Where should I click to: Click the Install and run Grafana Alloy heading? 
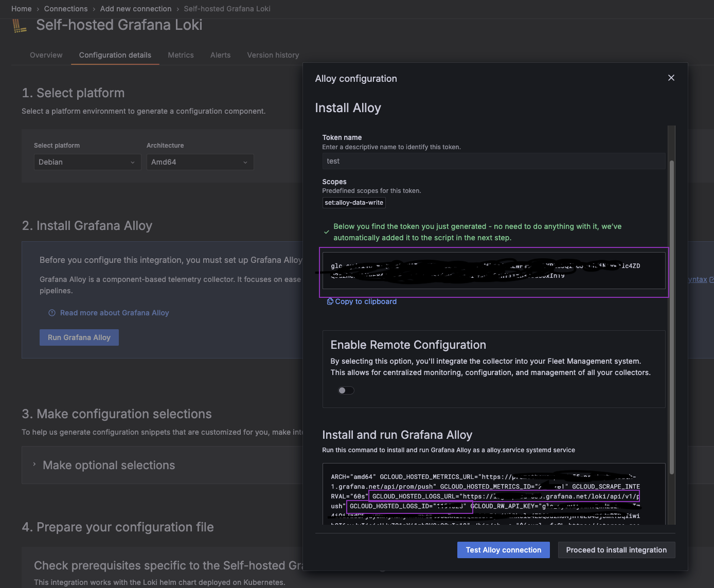coord(397,435)
